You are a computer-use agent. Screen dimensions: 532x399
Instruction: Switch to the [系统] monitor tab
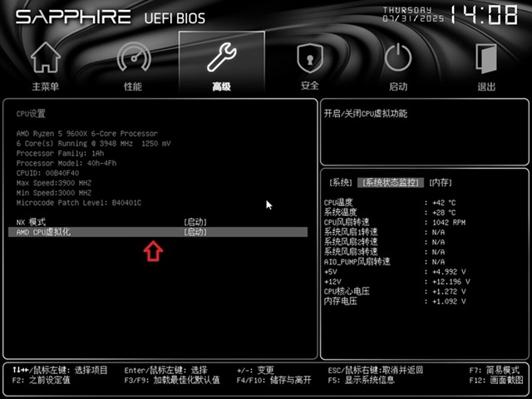341,183
